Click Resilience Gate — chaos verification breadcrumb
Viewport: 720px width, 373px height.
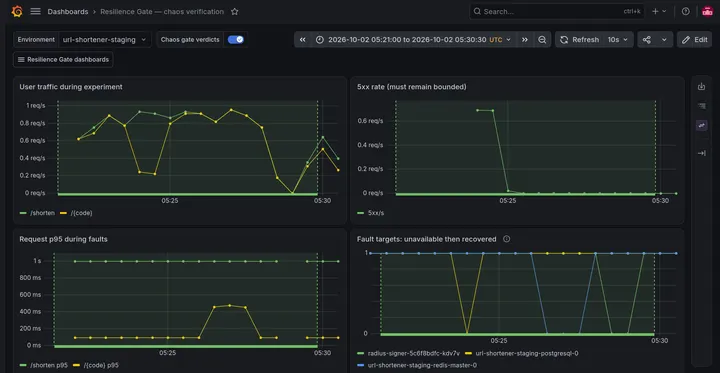(162, 11)
